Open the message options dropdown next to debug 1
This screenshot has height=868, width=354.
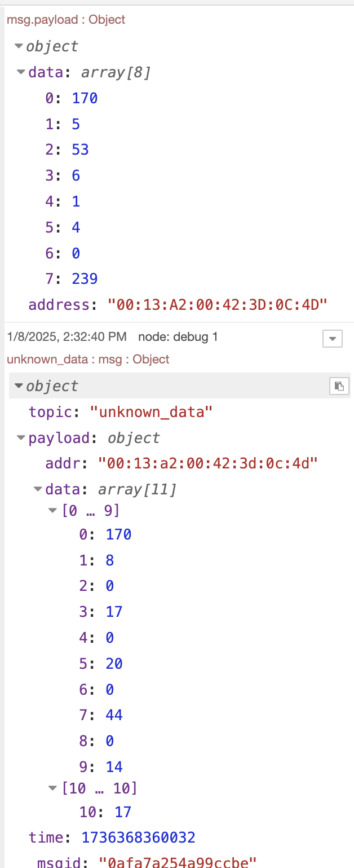[332, 339]
